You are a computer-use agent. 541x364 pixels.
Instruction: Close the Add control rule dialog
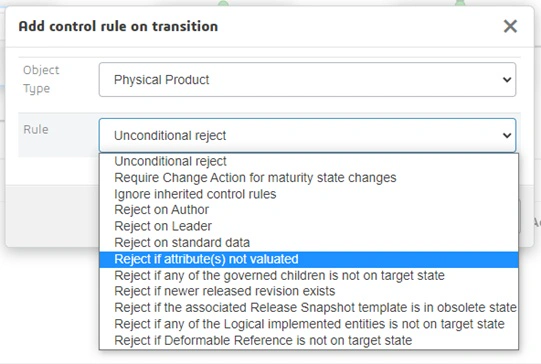point(510,26)
